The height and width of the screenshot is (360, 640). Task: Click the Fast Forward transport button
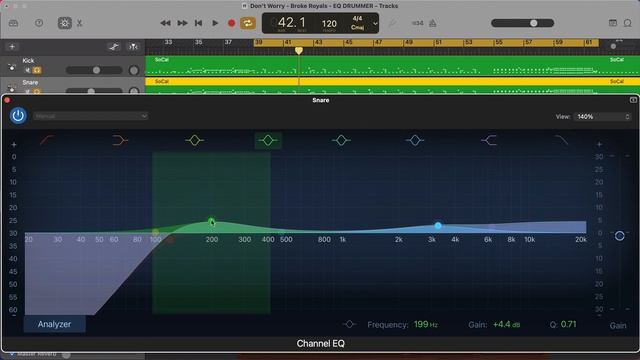pyautogui.click(x=182, y=23)
